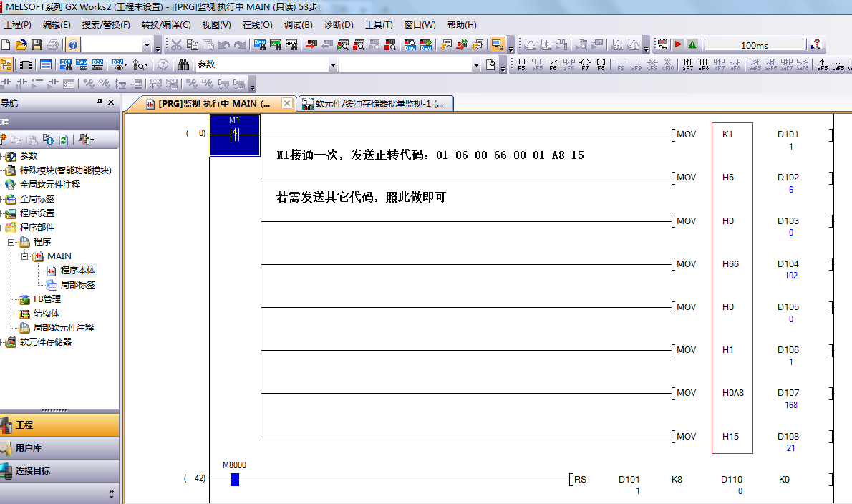Image resolution: width=852 pixels, height=504 pixels.
Task: Open the 参数 combo box dropdown
Action: click(332, 65)
